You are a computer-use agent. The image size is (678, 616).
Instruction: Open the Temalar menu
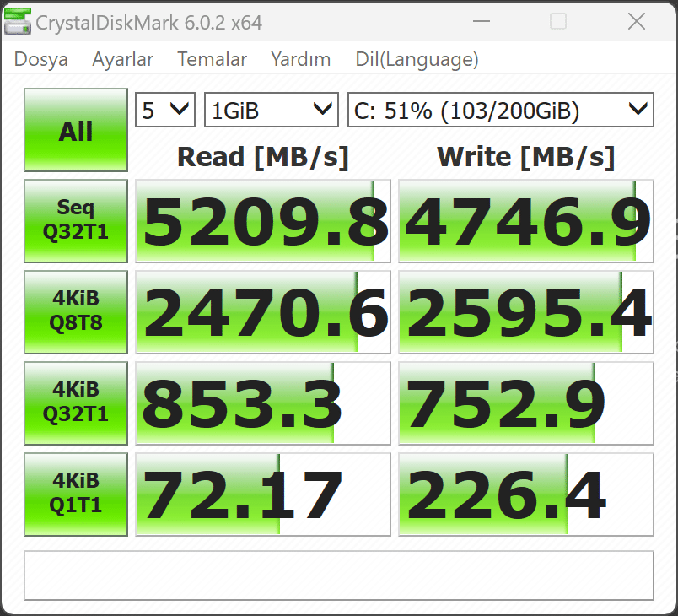213,59
